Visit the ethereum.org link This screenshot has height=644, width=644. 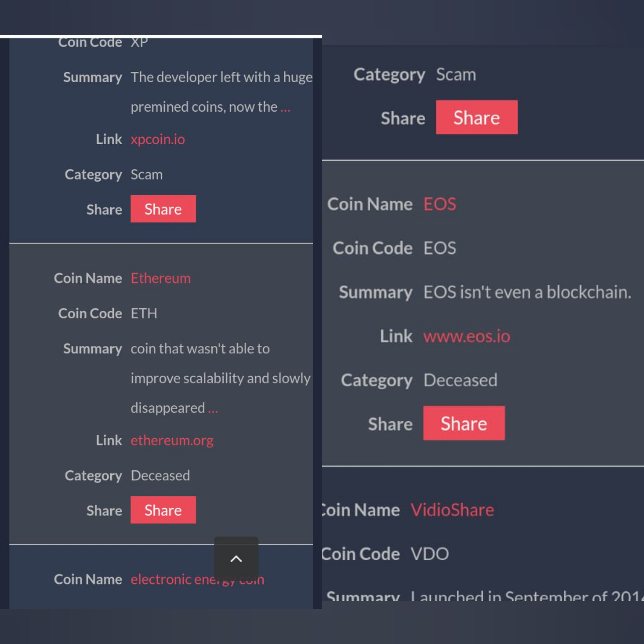pyautogui.click(x=172, y=440)
